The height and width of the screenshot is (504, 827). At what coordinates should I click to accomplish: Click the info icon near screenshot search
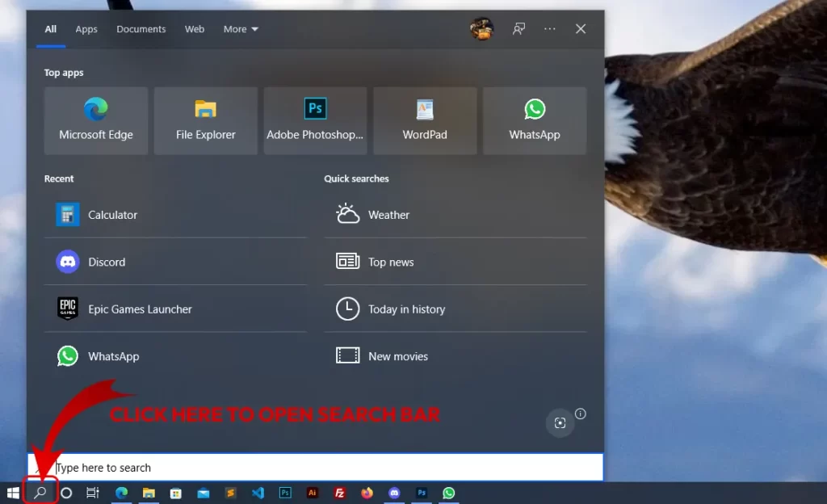point(580,414)
